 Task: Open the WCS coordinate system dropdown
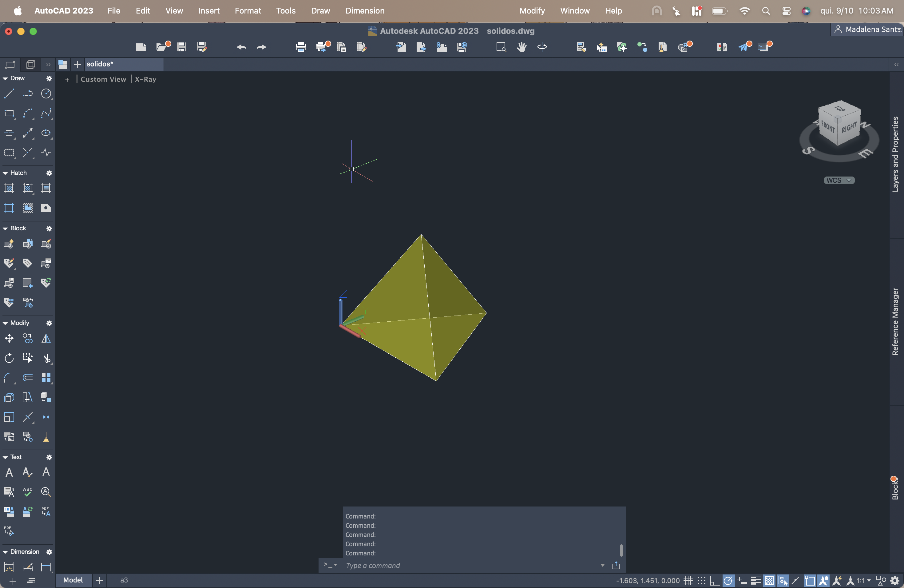[x=839, y=180]
